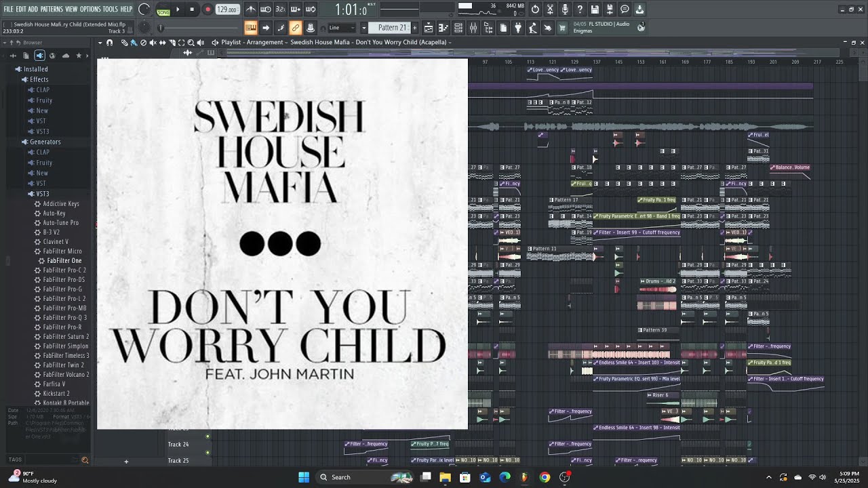Open the plugin picker plug icon

coord(518,28)
